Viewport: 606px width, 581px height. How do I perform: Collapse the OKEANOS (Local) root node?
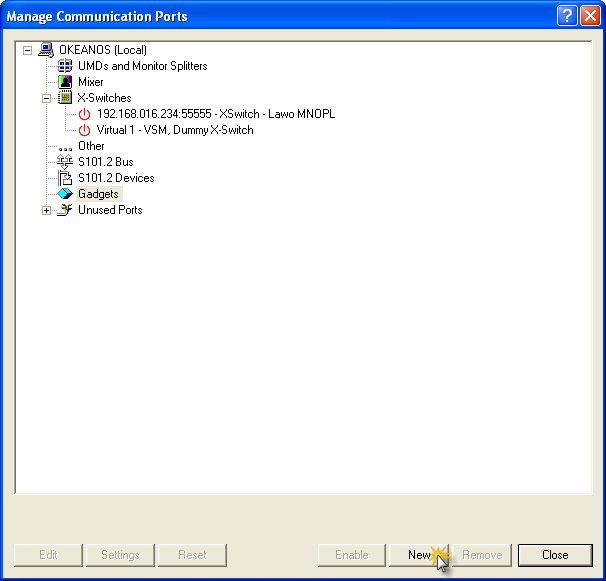[x=27, y=50]
